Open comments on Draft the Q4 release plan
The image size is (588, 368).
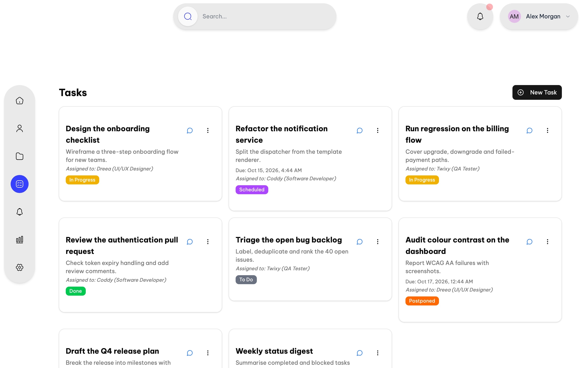(190, 353)
